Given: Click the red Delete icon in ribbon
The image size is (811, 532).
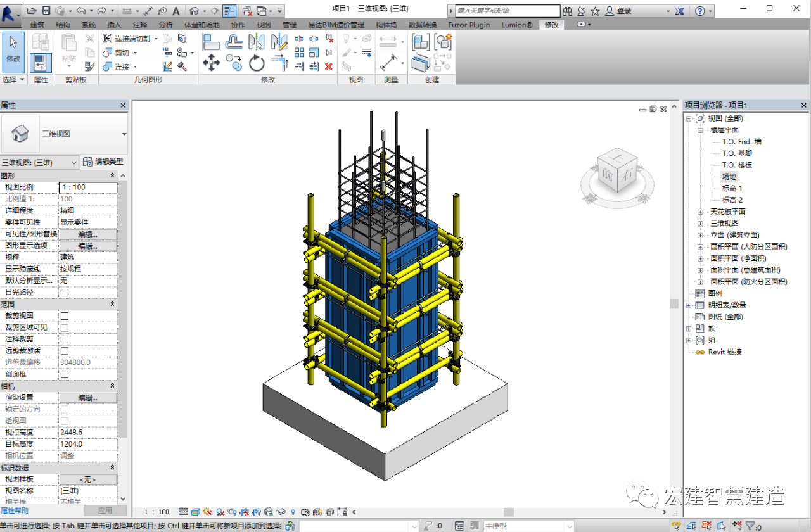Looking at the screenshot, I should [328, 66].
